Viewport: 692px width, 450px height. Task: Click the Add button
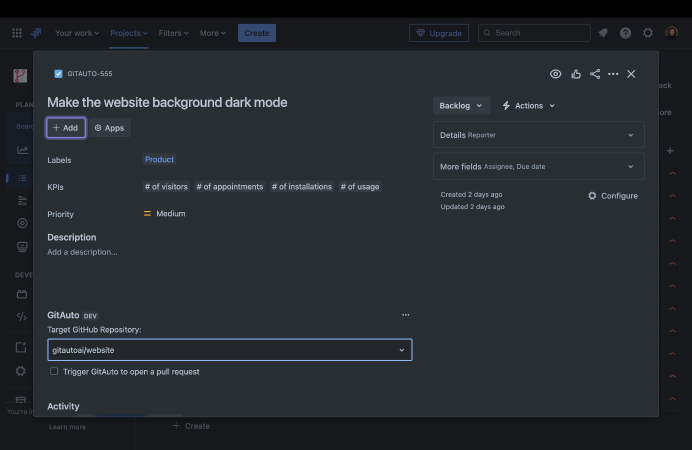pos(65,128)
